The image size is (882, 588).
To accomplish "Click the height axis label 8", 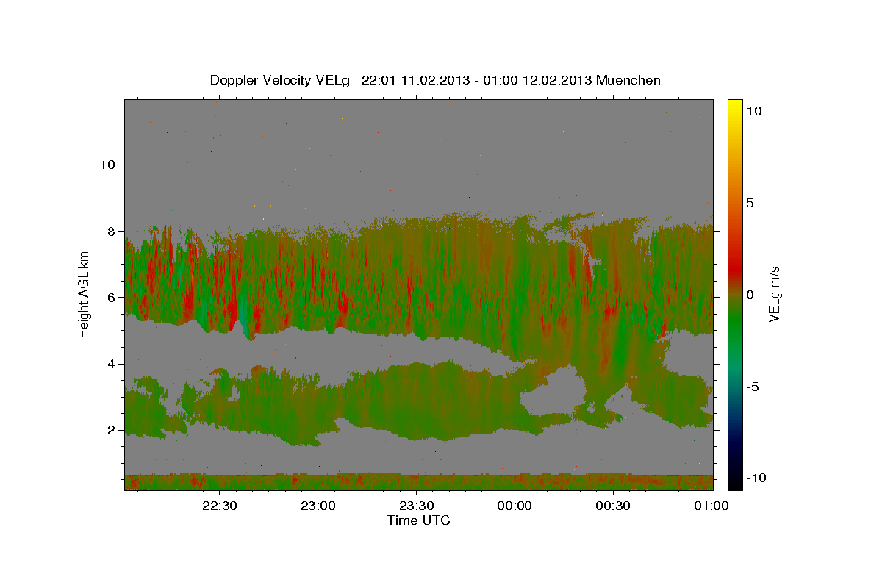I will pos(112,231).
